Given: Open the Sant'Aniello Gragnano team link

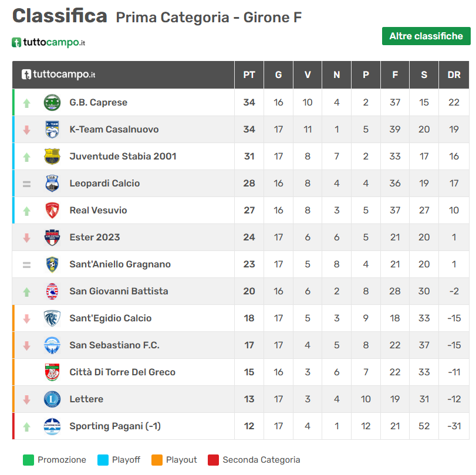Looking at the screenshot, I should click(120, 264).
